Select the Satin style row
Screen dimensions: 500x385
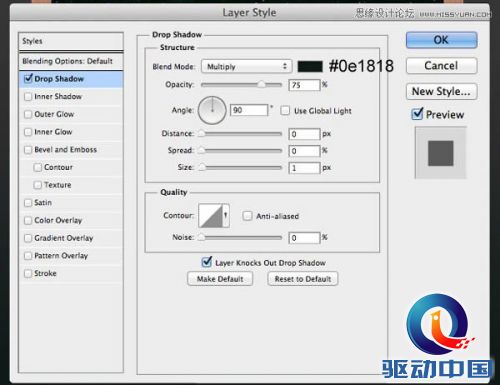[x=71, y=203]
